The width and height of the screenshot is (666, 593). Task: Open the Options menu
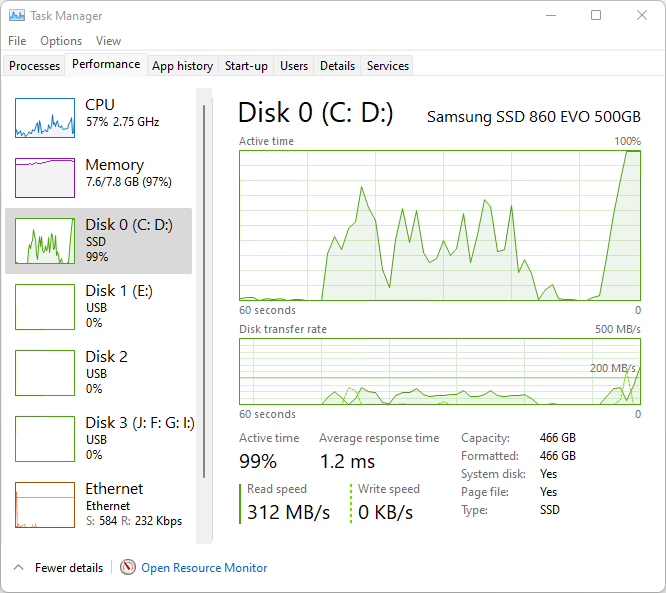coord(61,41)
